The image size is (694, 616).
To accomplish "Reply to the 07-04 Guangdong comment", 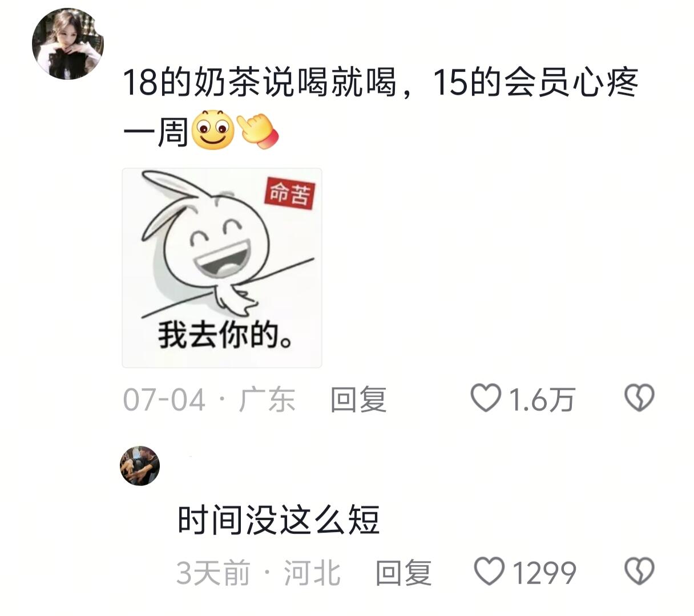I will [358, 399].
